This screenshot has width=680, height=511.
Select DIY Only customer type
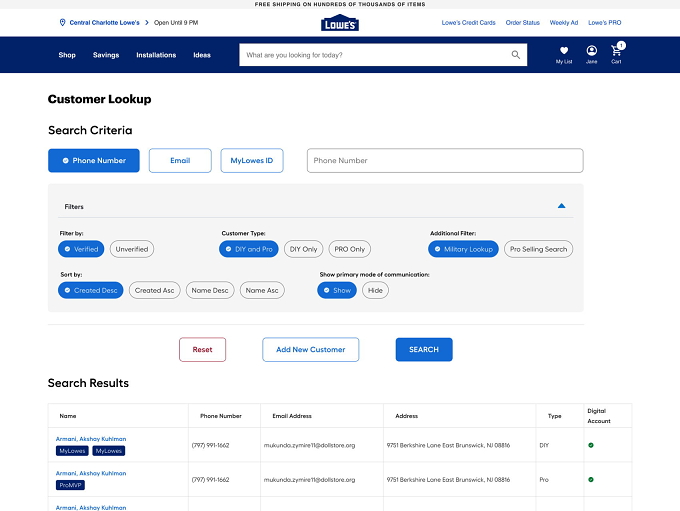304,249
